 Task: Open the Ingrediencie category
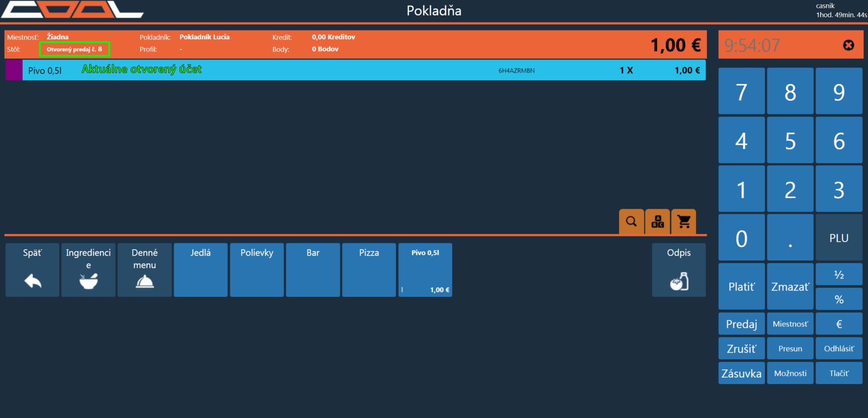point(88,270)
